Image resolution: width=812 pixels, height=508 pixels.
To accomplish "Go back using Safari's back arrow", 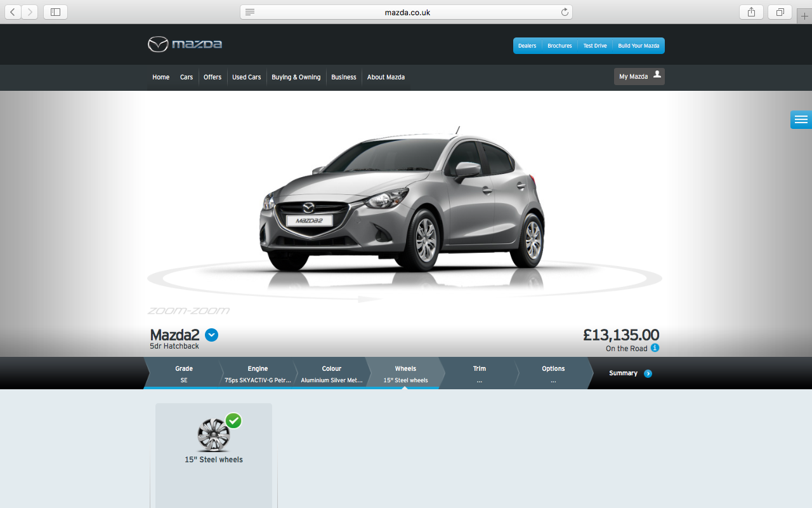I will pos(13,12).
